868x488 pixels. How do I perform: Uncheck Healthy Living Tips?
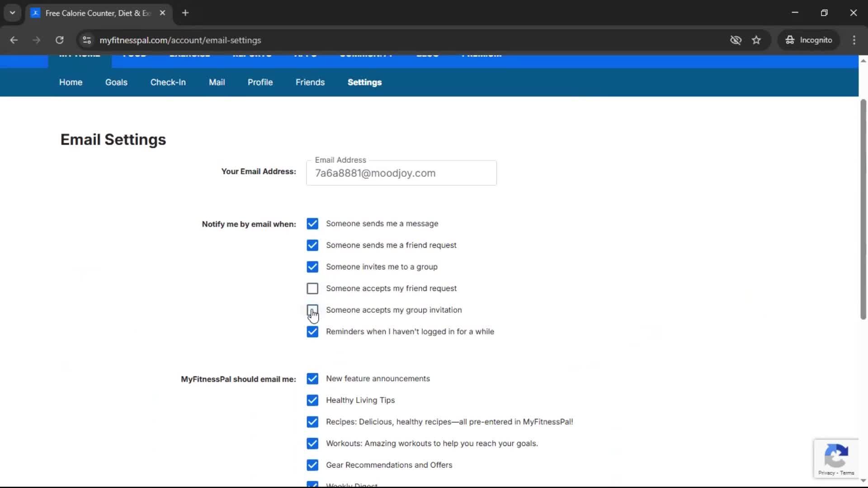[x=312, y=400]
